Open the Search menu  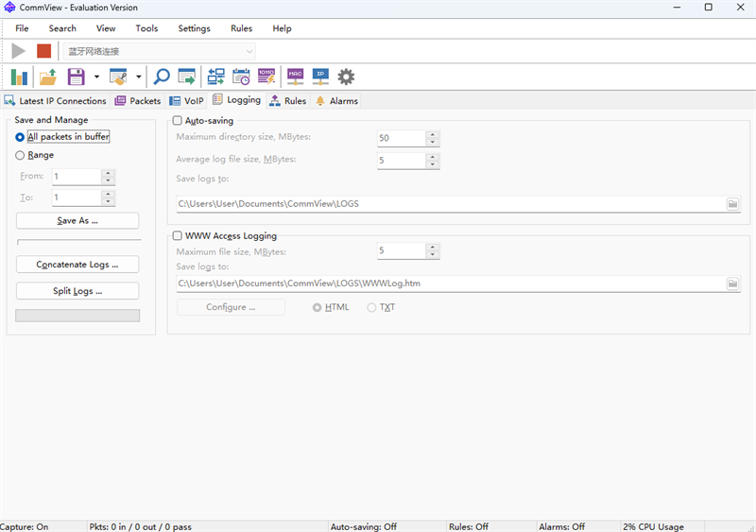click(x=62, y=28)
